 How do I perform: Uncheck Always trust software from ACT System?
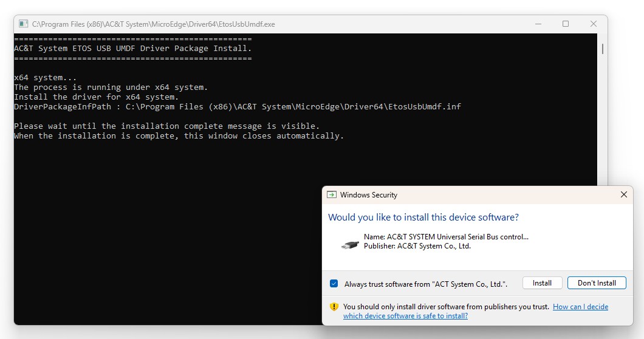tap(334, 284)
